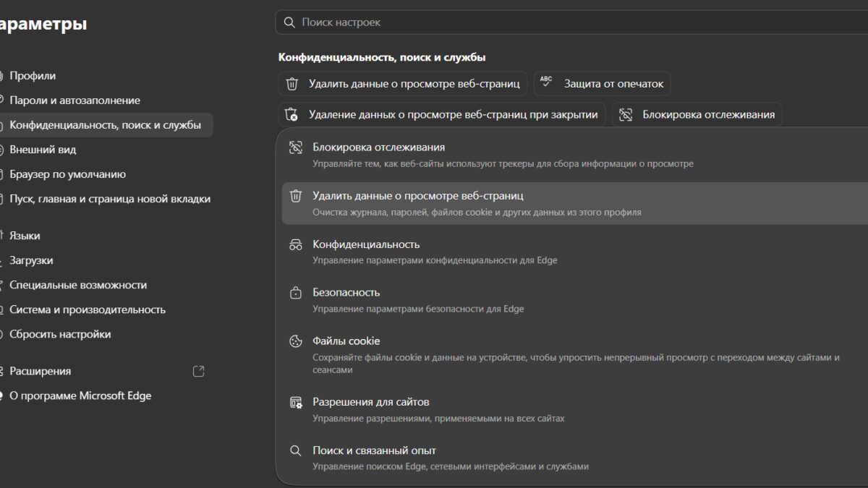Screen dimensions: 868x488
Task: Click the Блокировка отслеживания chip button
Action: pyautogui.click(x=697, y=114)
